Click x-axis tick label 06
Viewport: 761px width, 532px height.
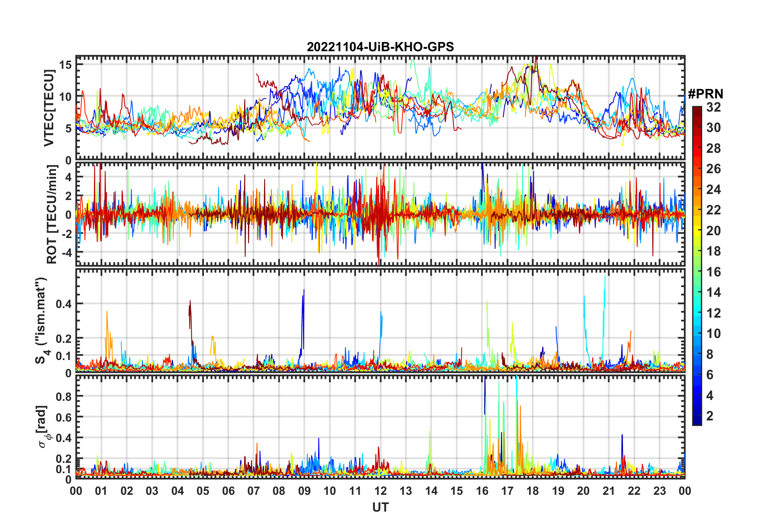pyautogui.click(x=228, y=491)
